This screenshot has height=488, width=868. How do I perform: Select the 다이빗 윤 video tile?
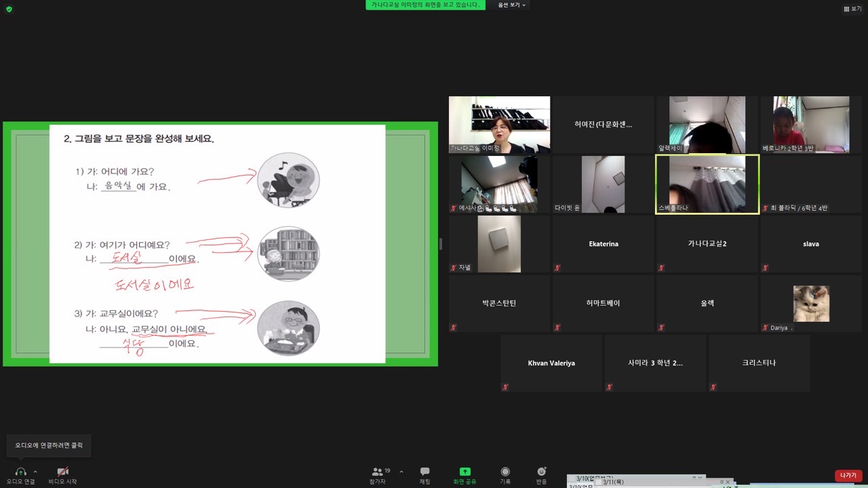(x=603, y=184)
